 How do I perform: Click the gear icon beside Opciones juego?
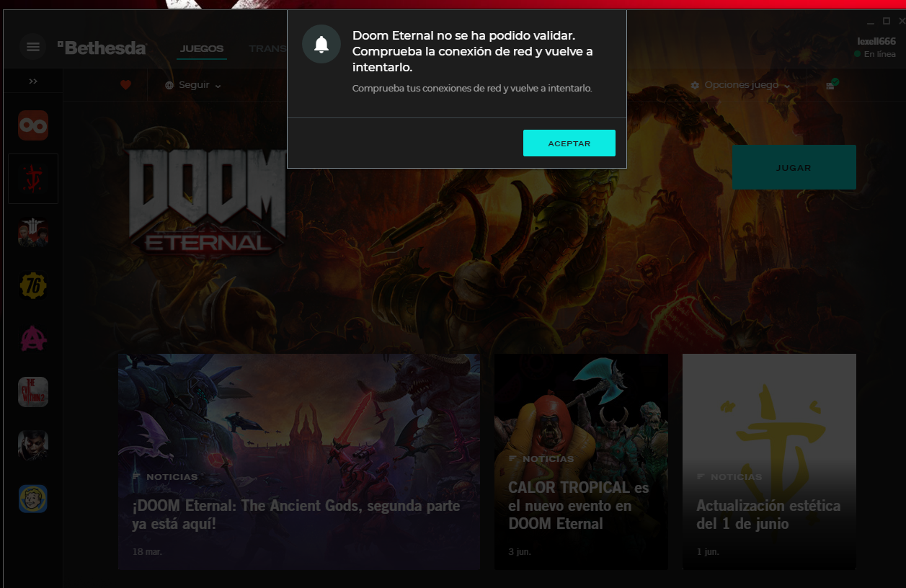tap(695, 85)
